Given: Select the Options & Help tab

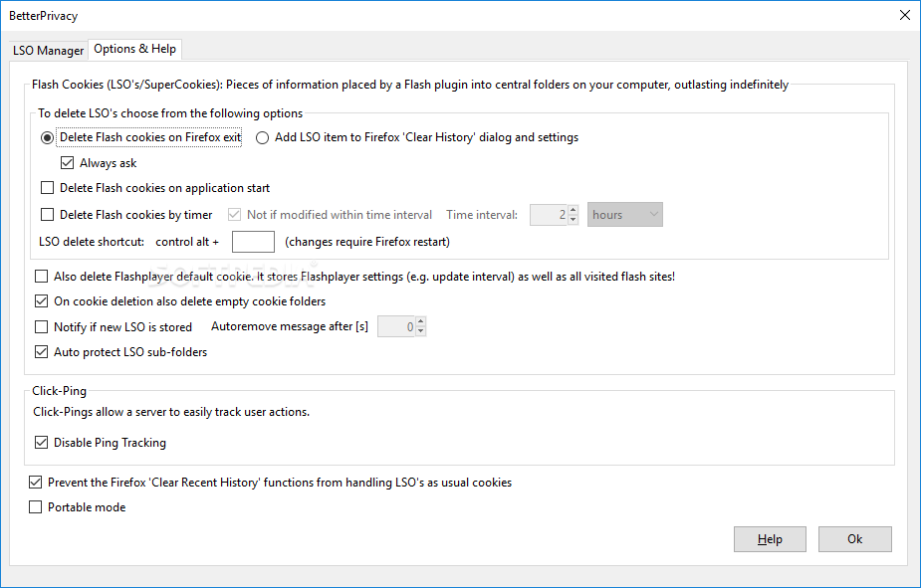Looking at the screenshot, I should [134, 49].
